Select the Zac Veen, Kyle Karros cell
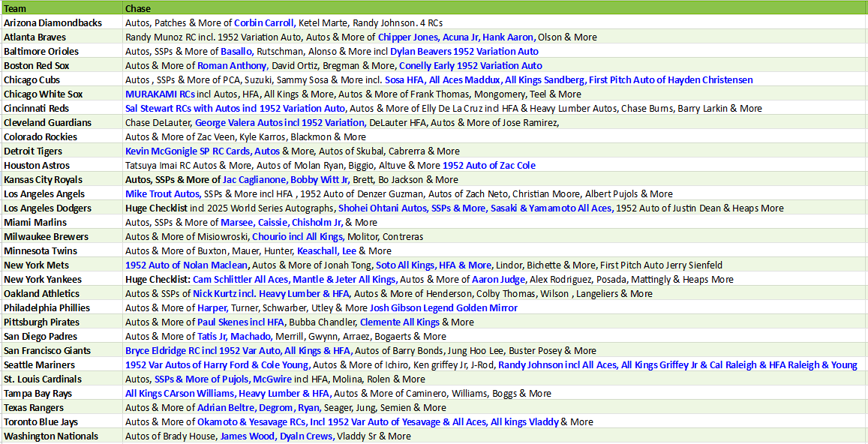The image size is (868, 444). tap(495, 136)
